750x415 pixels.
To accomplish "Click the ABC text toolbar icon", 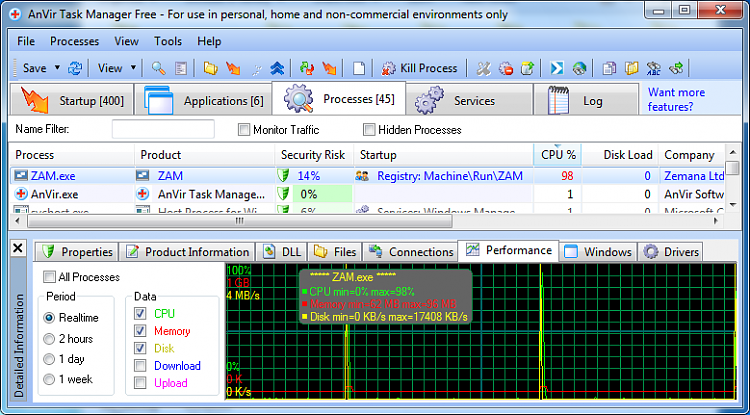I will coord(653,68).
